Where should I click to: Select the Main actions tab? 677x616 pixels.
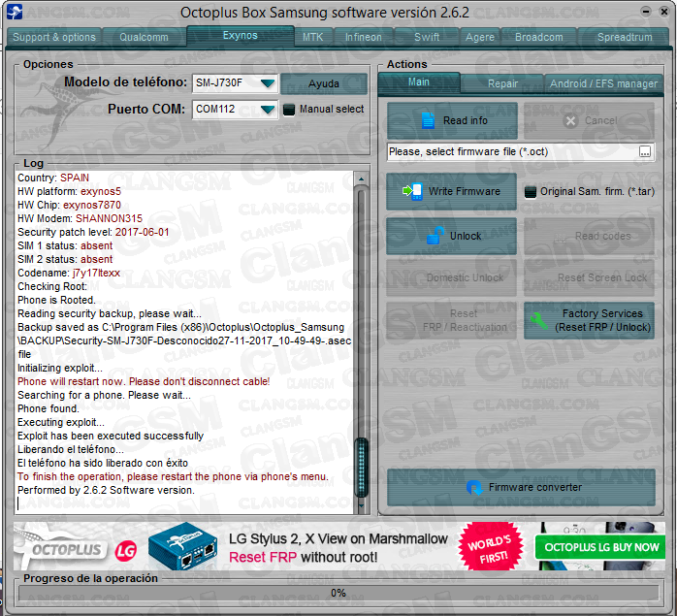coord(419,82)
